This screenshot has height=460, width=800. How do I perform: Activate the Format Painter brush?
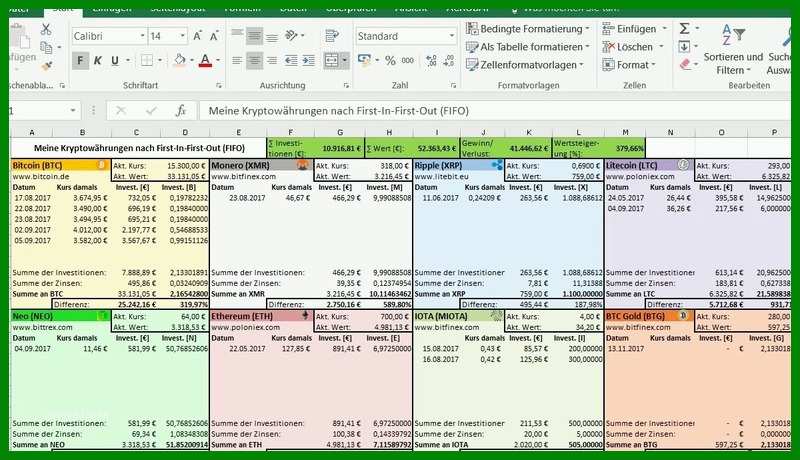47,66
